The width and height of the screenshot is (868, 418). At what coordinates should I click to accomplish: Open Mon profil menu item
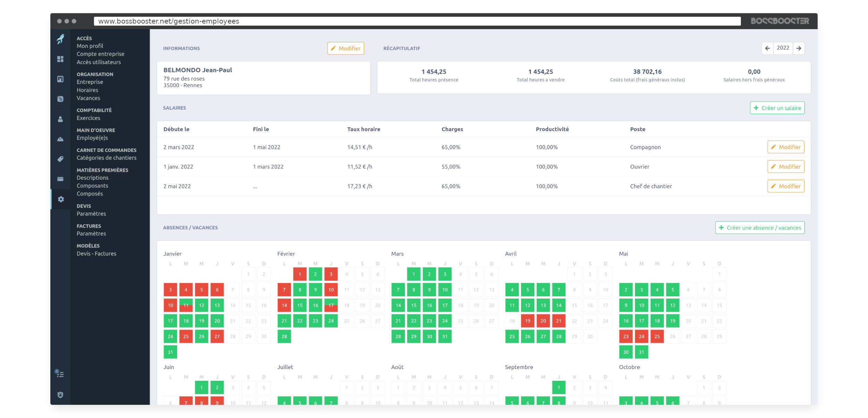[90, 46]
